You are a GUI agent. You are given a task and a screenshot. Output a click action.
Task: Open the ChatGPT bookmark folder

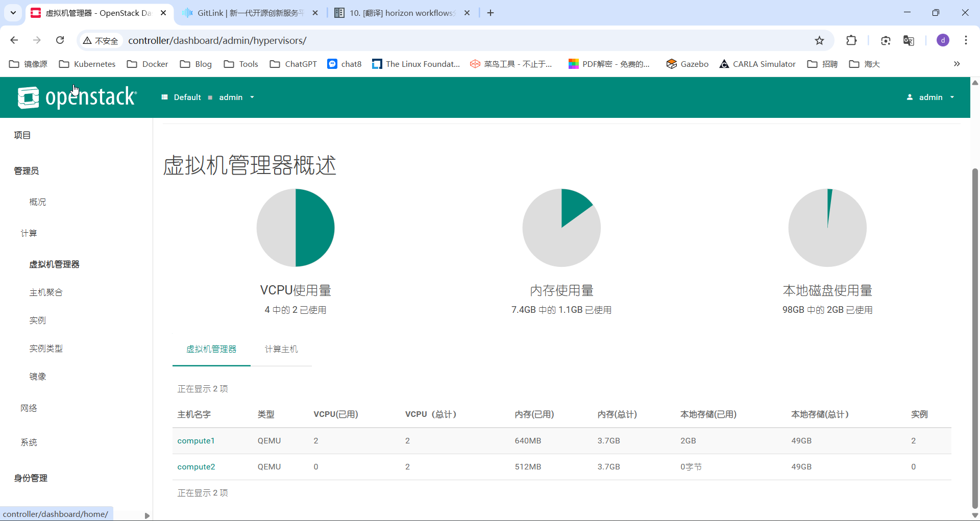pos(293,64)
